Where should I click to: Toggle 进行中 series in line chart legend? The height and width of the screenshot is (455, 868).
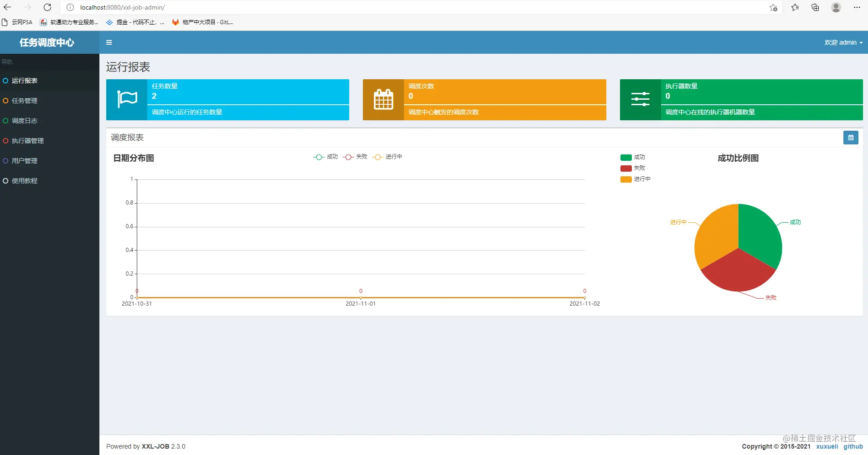point(387,157)
